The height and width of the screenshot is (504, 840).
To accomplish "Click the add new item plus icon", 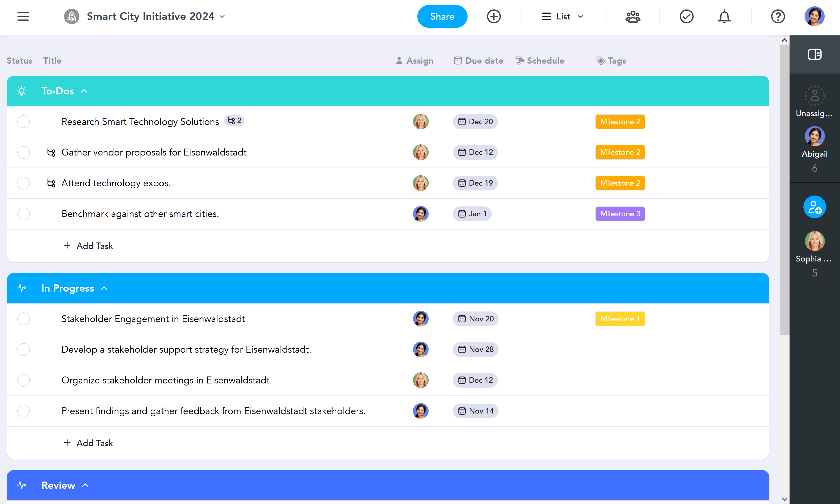I will [493, 16].
